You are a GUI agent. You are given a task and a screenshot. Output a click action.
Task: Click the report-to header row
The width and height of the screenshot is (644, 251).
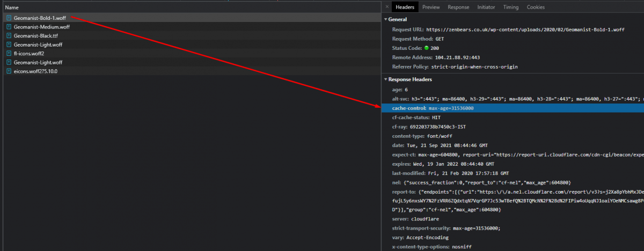tap(513, 201)
